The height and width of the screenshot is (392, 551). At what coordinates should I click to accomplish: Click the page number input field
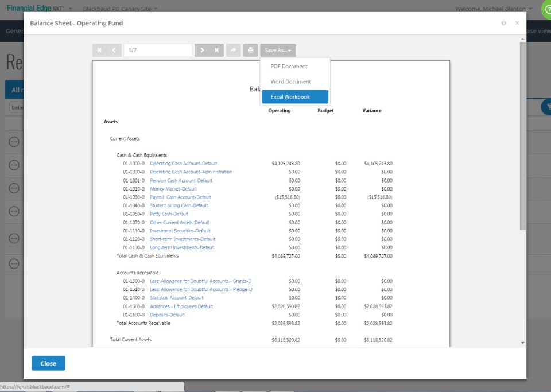[x=158, y=51]
